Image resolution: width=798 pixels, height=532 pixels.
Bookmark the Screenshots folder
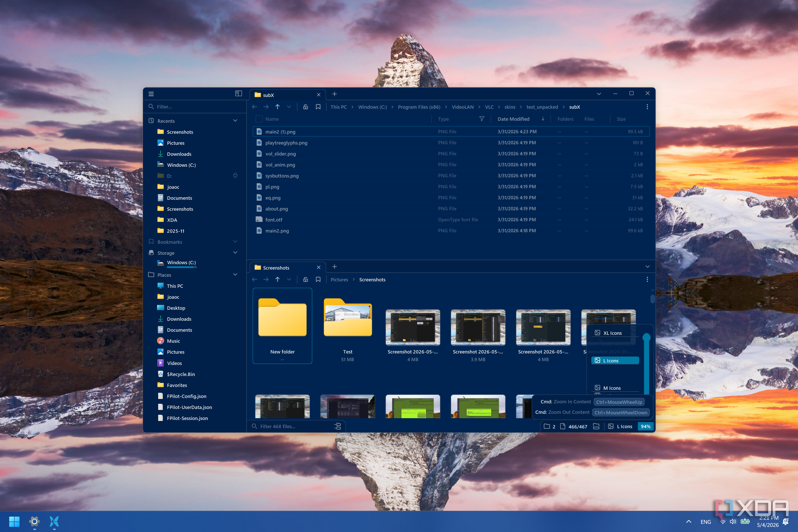318,280
